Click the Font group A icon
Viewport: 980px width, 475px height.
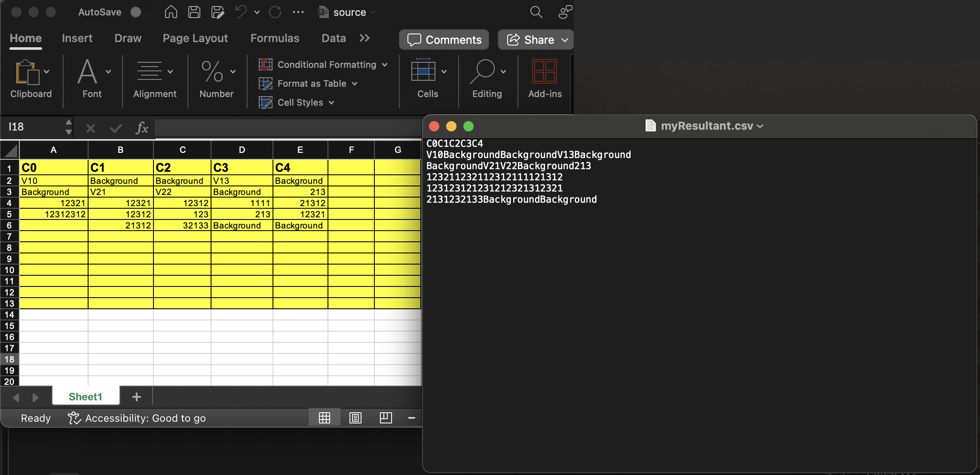[x=87, y=72]
